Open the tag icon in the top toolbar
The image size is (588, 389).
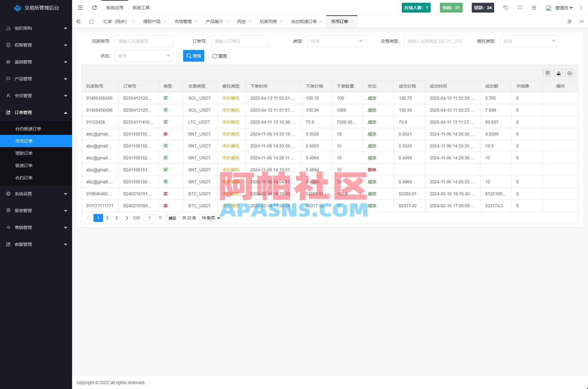tap(505, 8)
